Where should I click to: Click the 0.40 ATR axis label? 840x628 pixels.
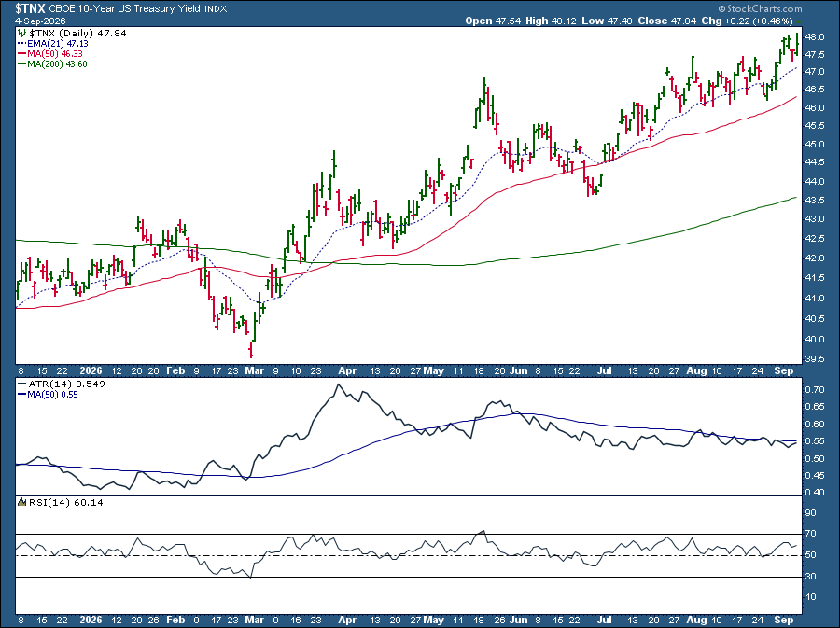coord(814,492)
